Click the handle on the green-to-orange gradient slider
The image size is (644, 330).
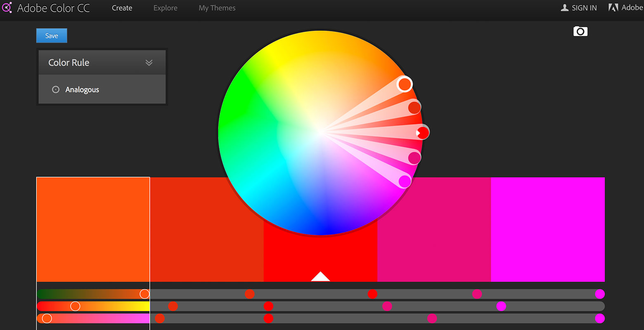144,294
